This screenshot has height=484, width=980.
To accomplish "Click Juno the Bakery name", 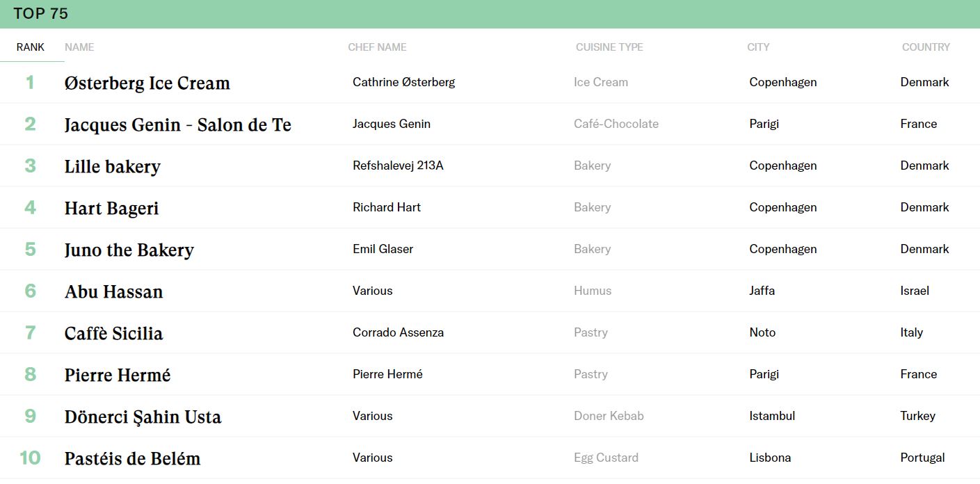I will click(x=129, y=250).
